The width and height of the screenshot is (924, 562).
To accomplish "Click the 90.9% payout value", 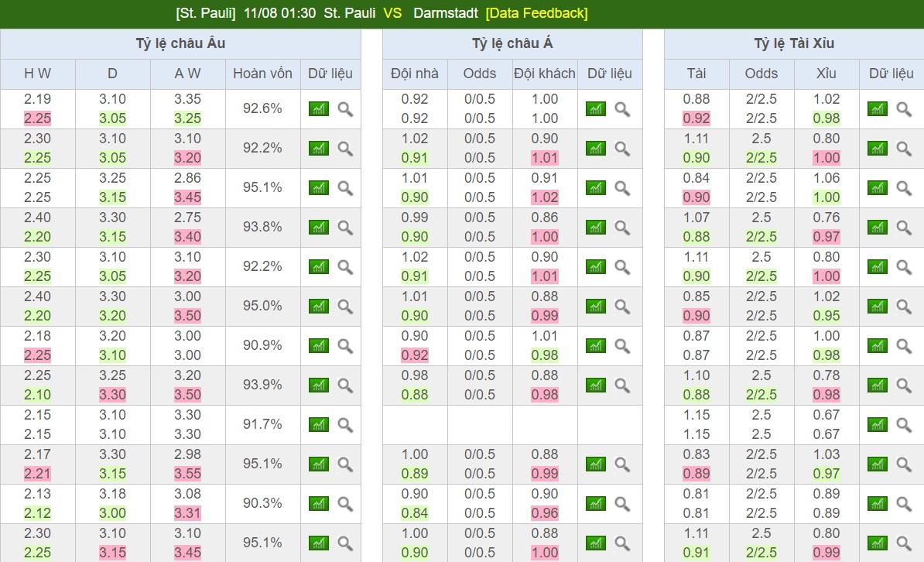I will [x=262, y=345].
